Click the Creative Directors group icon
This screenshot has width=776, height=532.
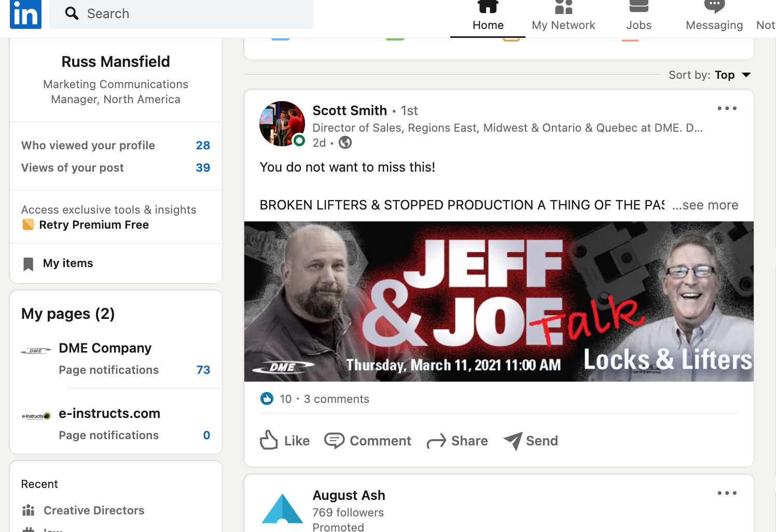tap(28, 510)
